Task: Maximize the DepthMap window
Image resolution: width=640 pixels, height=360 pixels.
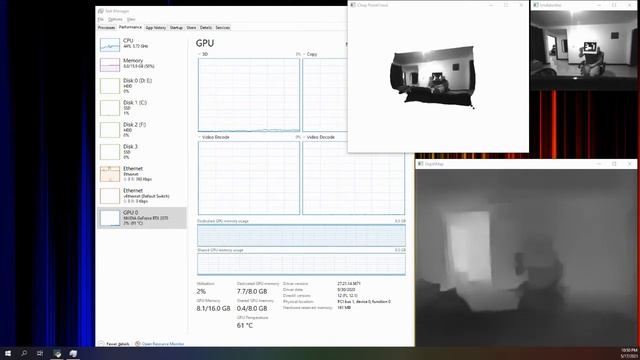Action: pyautogui.click(x=614, y=164)
